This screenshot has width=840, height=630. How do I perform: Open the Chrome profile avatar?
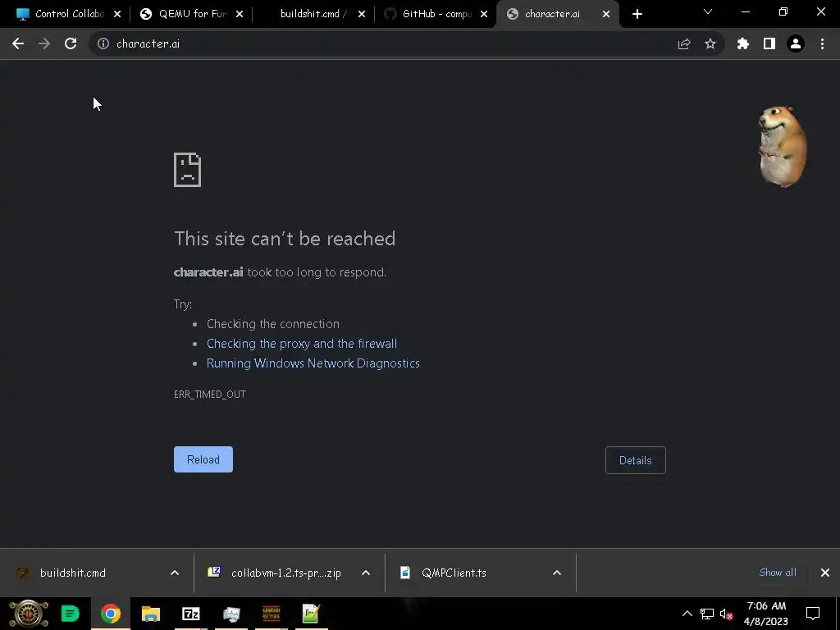click(x=796, y=44)
